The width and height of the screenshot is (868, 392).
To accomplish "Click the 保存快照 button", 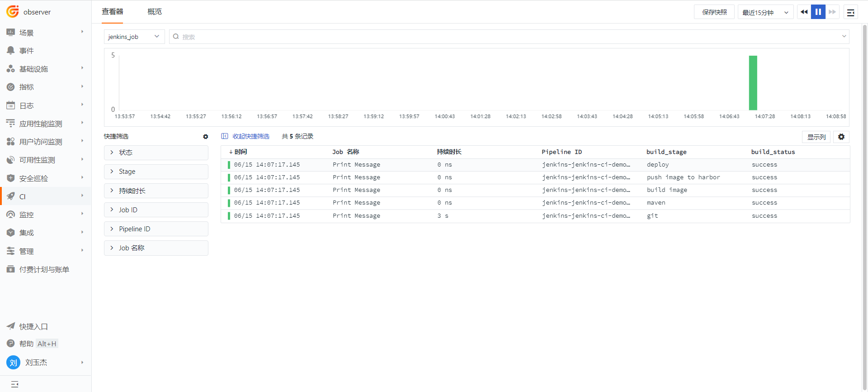I will 714,13.
